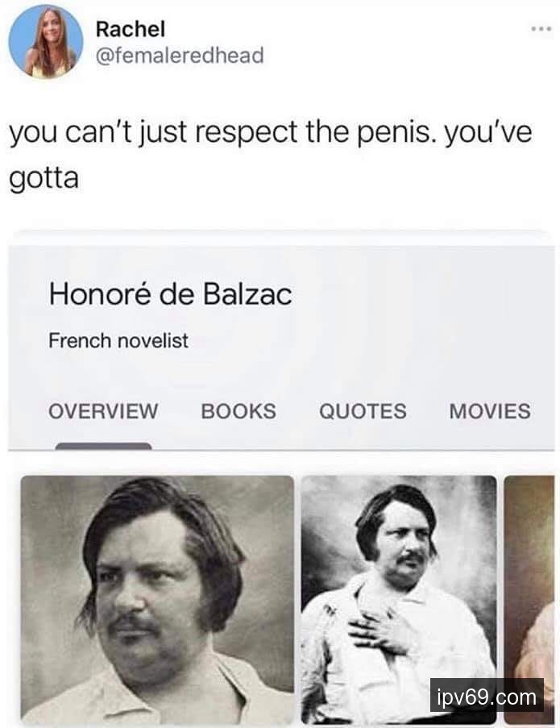Click the French novelist subtitle

point(118,341)
